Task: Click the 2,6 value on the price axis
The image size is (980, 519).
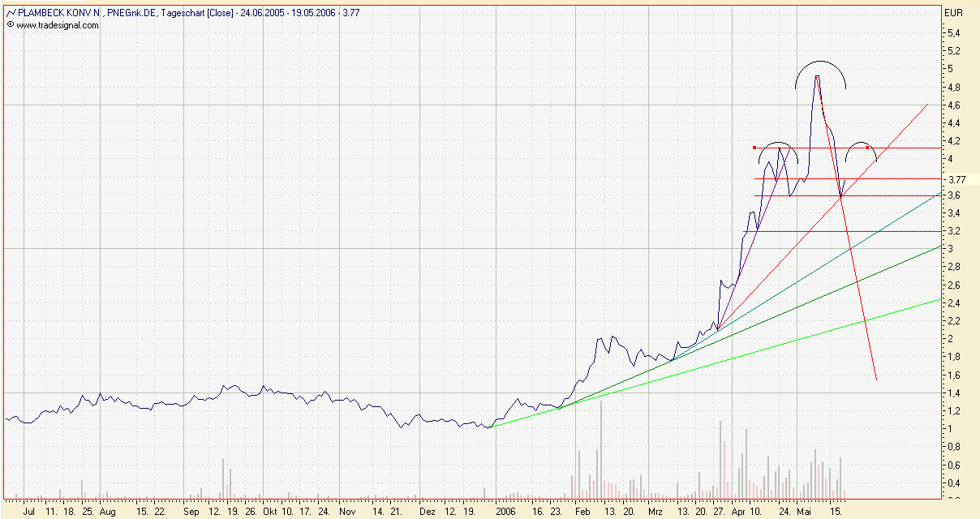Action: pyautogui.click(x=954, y=285)
